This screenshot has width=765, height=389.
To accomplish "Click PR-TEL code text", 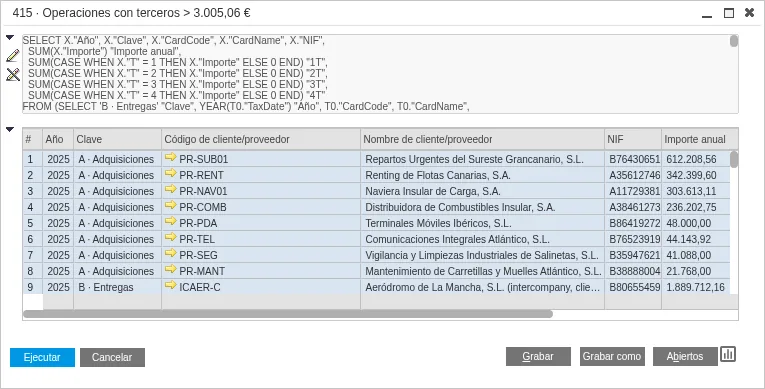I will (x=197, y=239).
